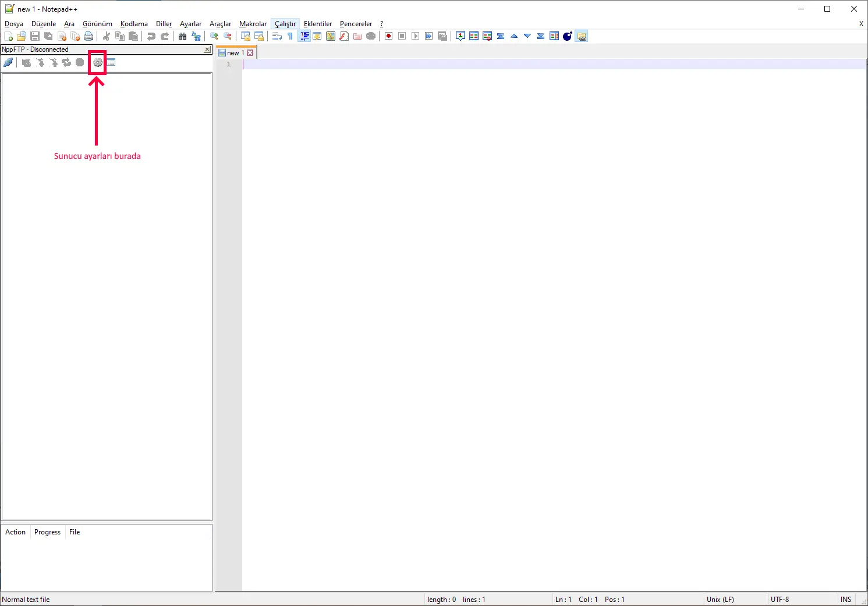
Task: Click UTF-8 in the status bar
Action: point(780,599)
